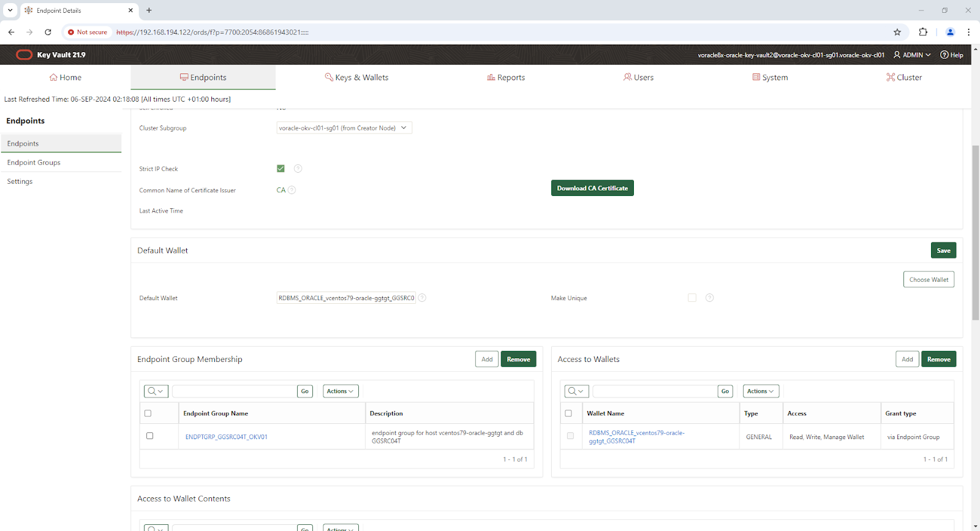Click the browser back arrow
The width and height of the screenshot is (980, 531).
click(x=11, y=32)
